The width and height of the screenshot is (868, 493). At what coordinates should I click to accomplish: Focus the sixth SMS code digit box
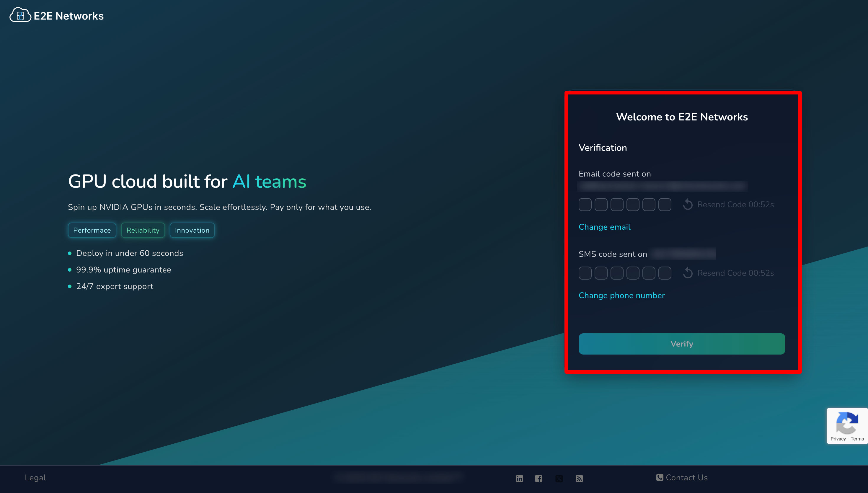pyautogui.click(x=665, y=273)
